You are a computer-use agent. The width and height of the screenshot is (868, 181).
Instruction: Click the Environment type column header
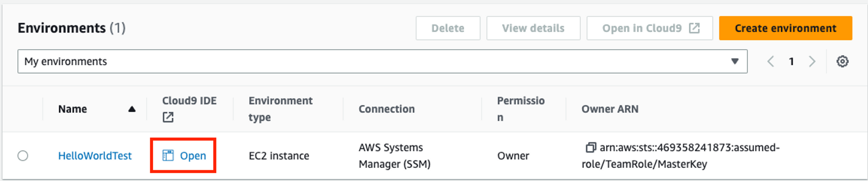click(x=280, y=109)
